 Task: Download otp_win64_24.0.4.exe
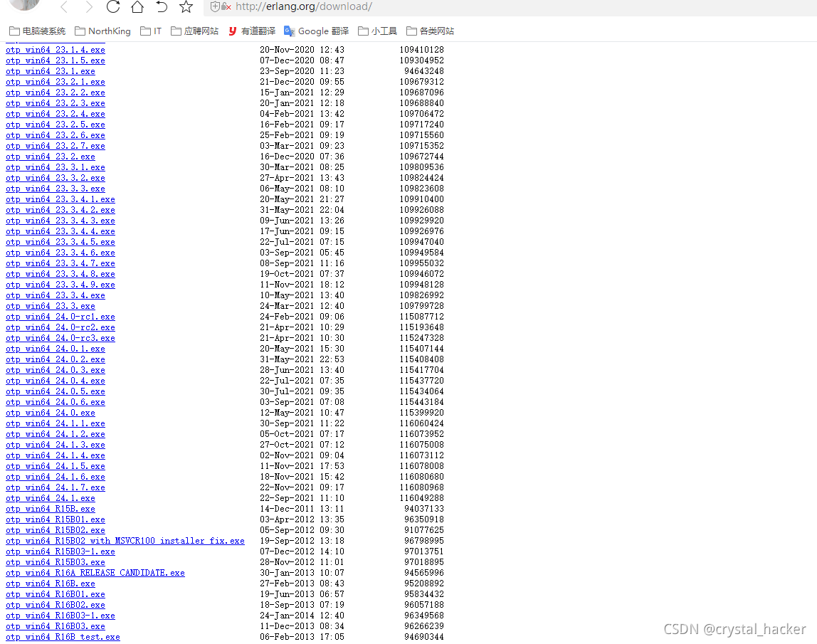[x=56, y=381]
